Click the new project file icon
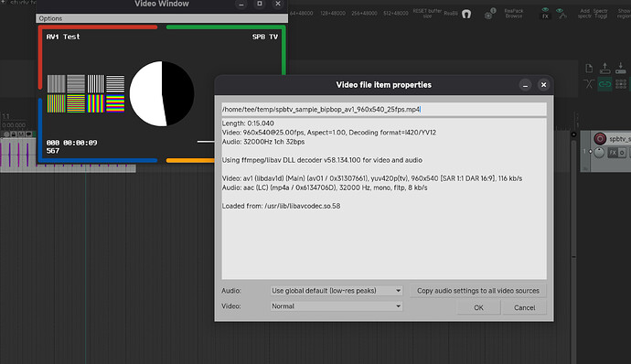This screenshot has height=364, width=631. (589, 68)
